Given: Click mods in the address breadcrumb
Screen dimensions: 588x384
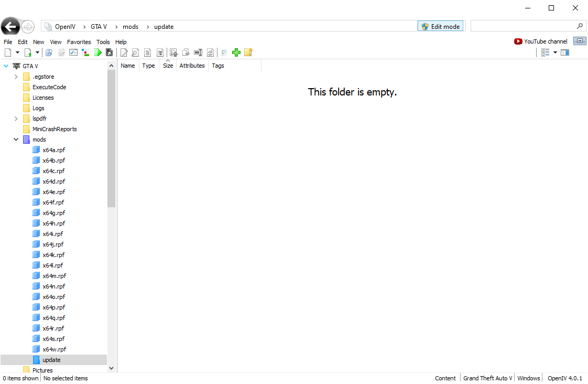Looking at the screenshot, I should point(130,27).
